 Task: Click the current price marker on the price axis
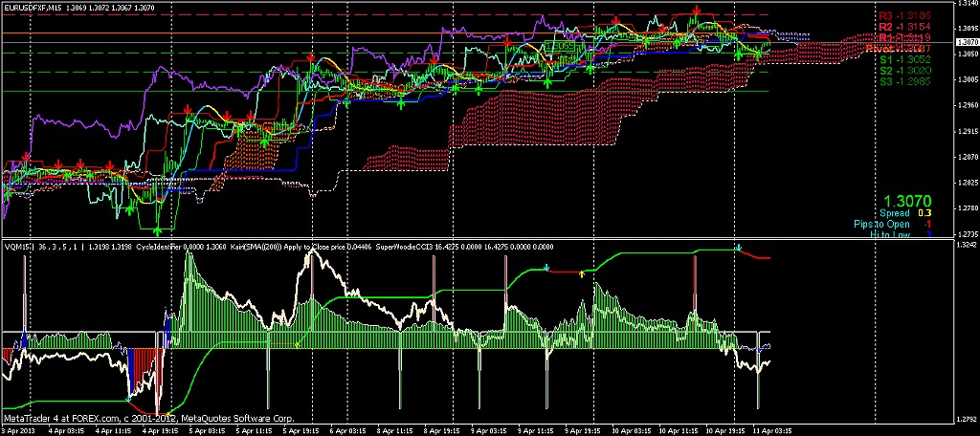click(x=967, y=42)
